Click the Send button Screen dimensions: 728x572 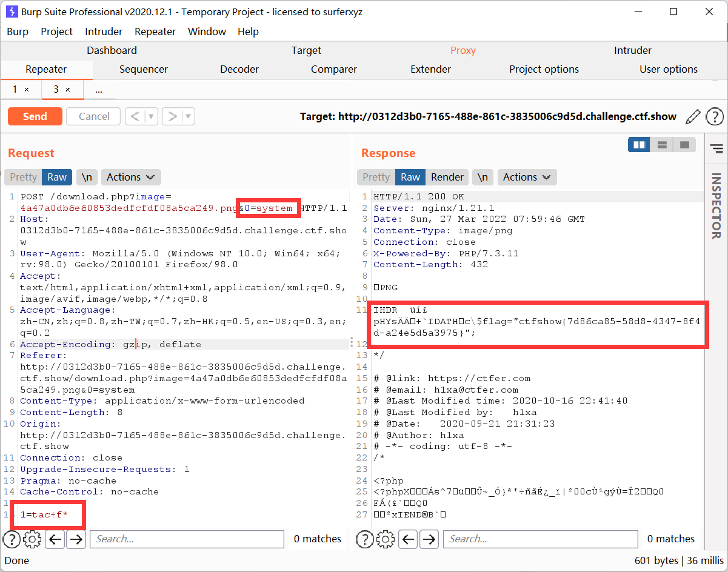click(35, 116)
